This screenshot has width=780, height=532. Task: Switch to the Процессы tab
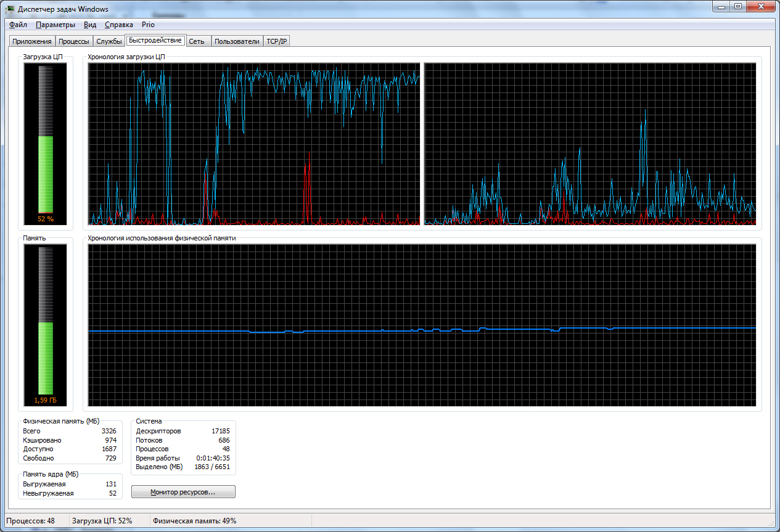point(74,41)
